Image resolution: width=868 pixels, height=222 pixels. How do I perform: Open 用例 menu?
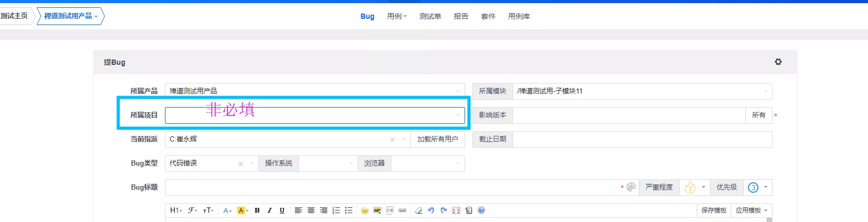pos(397,16)
